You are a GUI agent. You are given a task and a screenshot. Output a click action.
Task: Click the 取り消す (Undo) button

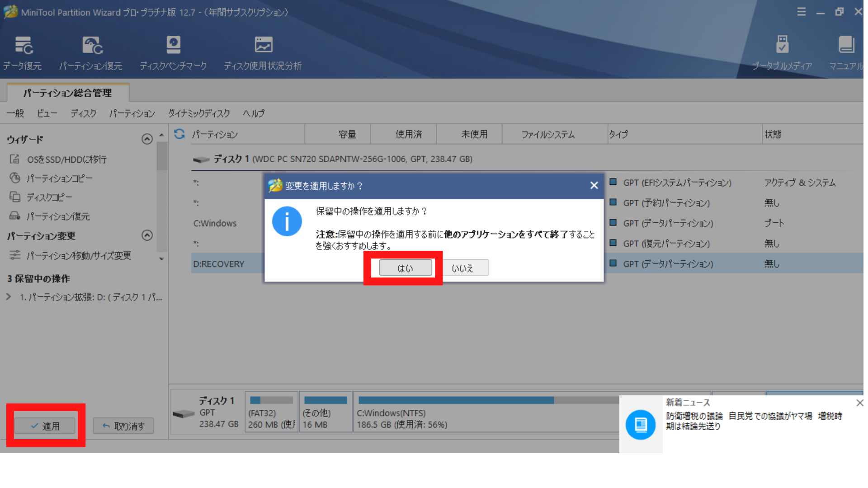[x=123, y=426]
